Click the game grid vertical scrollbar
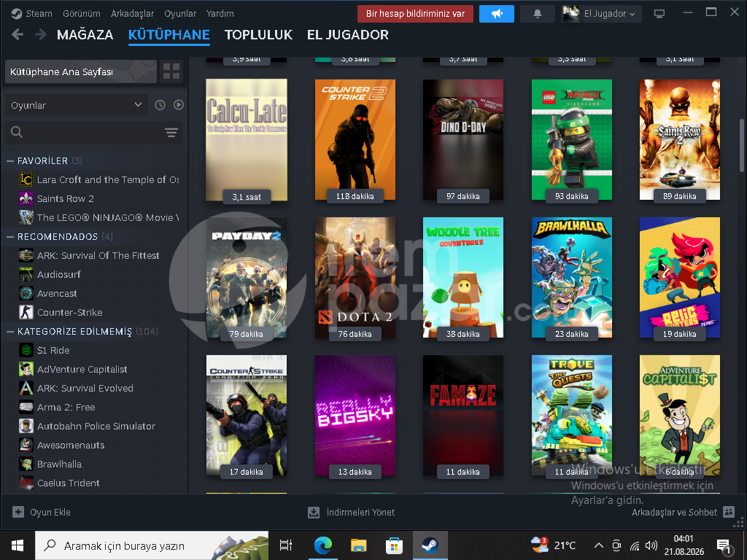 pyautogui.click(x=741, y=145)
